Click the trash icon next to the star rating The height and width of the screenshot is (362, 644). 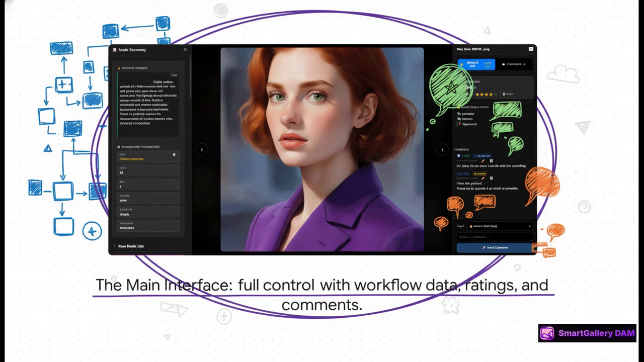pyautogui.click(x=504, y=94)
